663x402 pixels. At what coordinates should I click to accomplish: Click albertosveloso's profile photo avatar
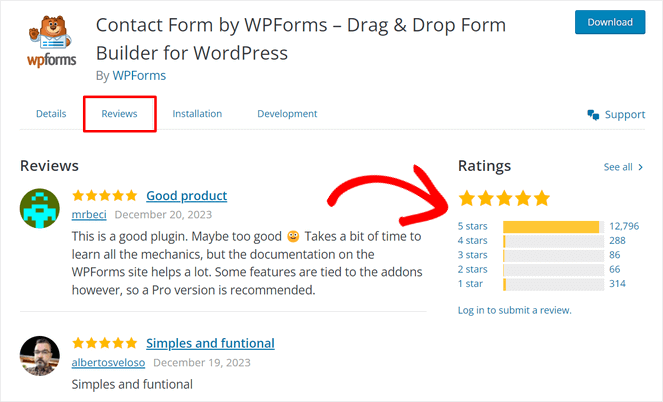[x=40, y=356]
